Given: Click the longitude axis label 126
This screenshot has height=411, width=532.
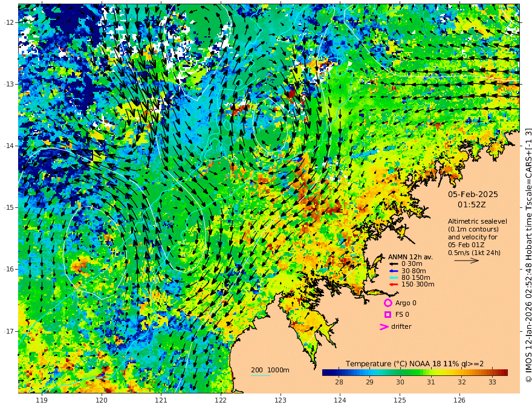Looking at the screenshot, I should point(459,401).
